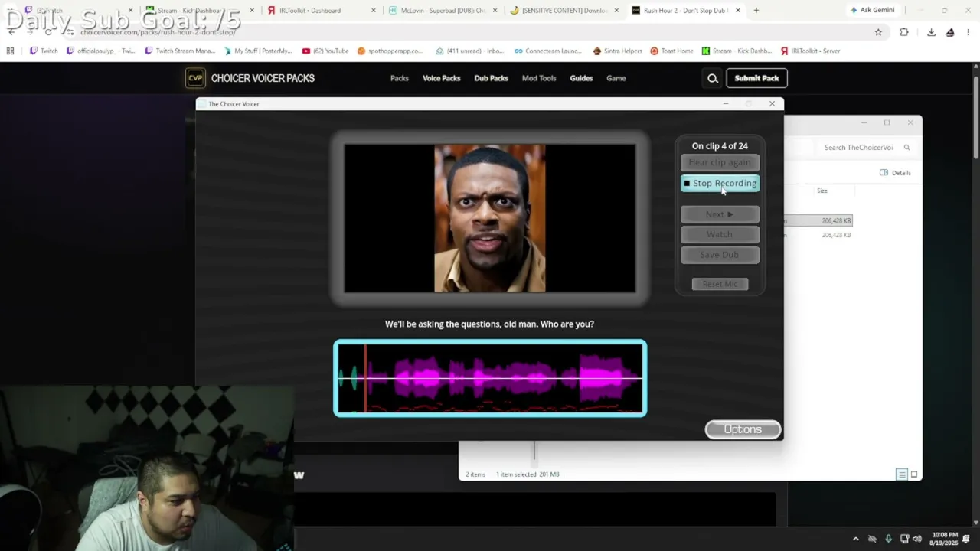Click the Submit Pack button
This screenshot has height=551, width=980.
(756, 78)
